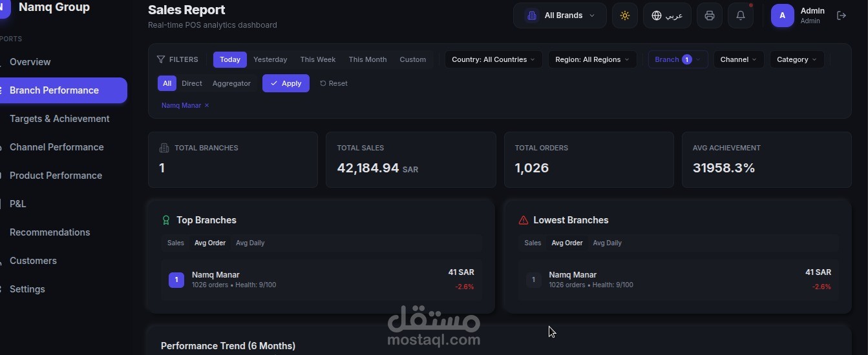Open the Branch filter dropdown
Image resolution: width=868 pixels, height=355 pixels.
(678, 59)
